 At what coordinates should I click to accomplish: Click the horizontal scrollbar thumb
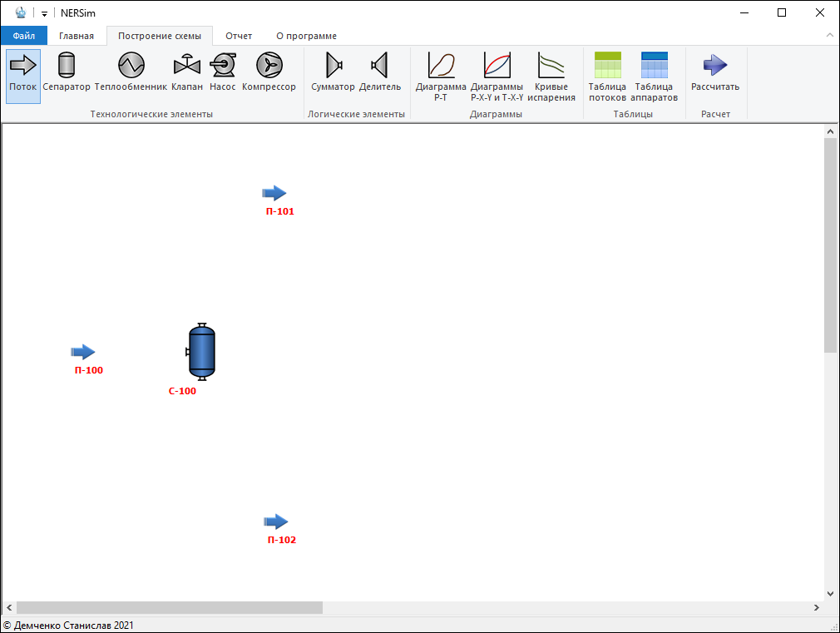170,607
